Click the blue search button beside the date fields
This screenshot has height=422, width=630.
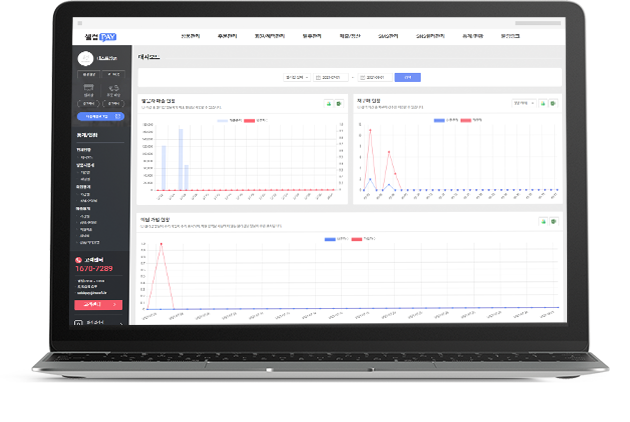click(x=407, y=78)
